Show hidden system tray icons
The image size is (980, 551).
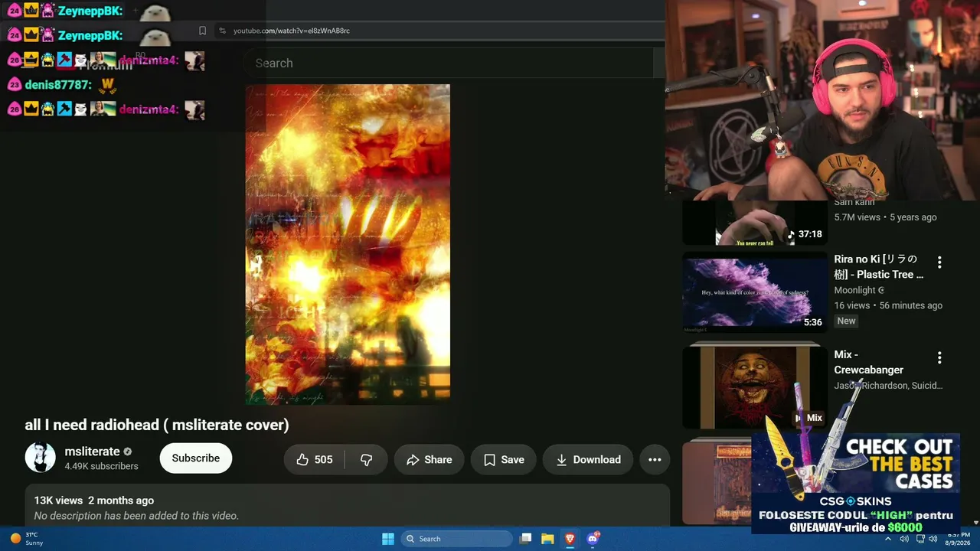(x=888, y=539)
